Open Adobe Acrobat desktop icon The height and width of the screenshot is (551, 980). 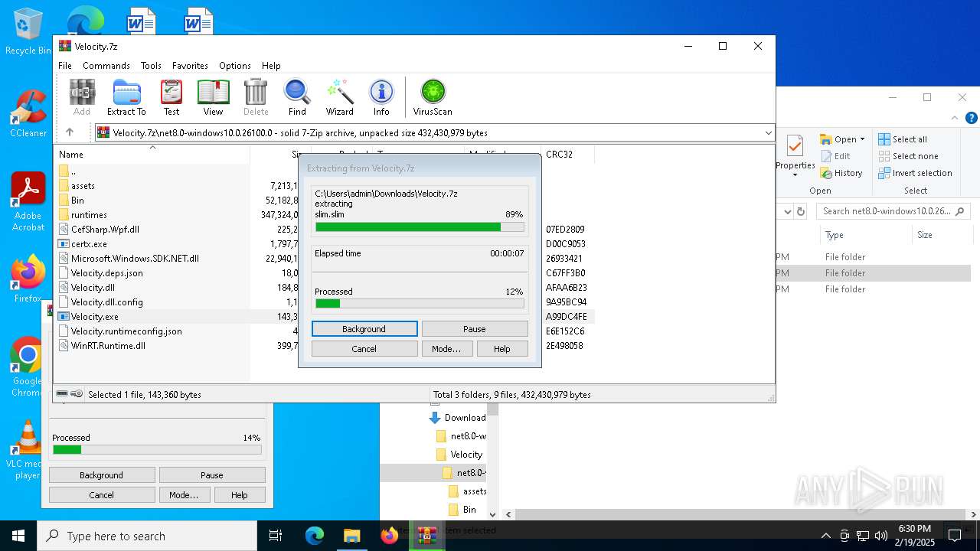tap(28, 202)
